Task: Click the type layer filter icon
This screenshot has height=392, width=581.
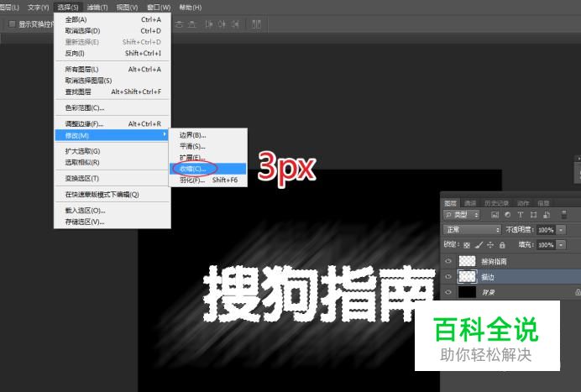Action: click(x=521, y=215)
